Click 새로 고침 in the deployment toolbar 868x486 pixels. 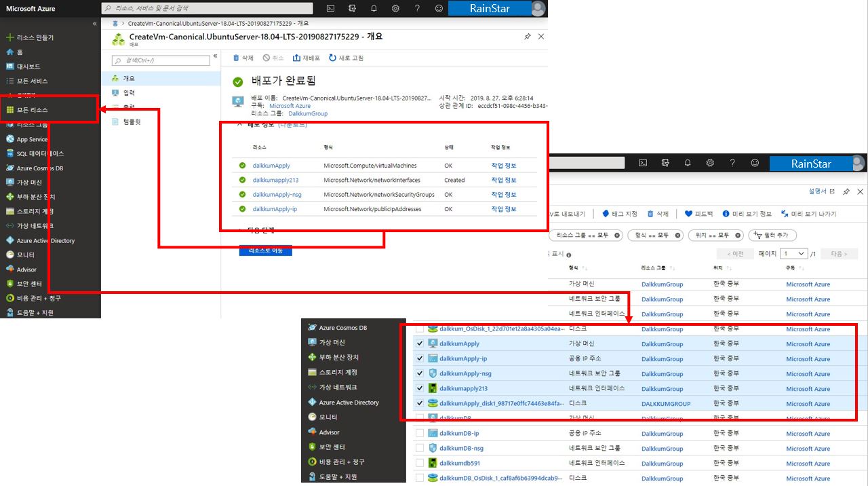(346, 58)
